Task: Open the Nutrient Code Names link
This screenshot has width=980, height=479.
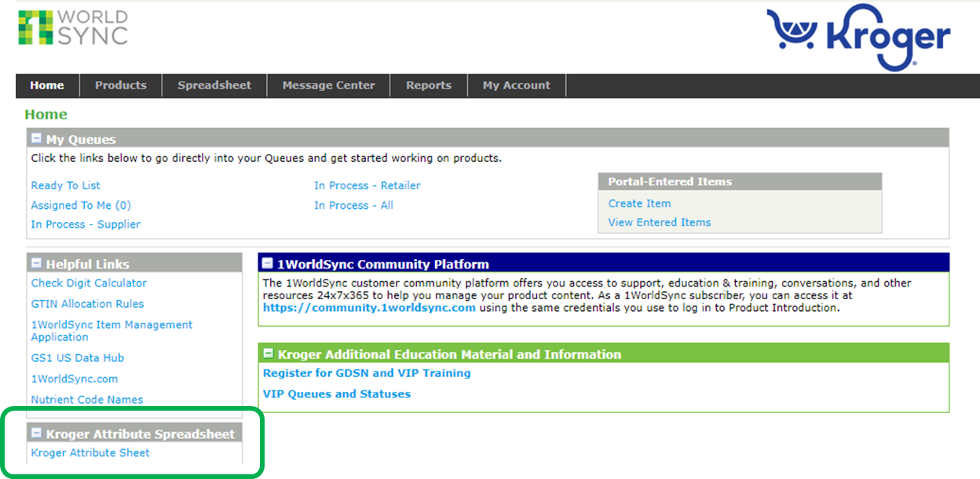Action: (x=86, y=399)
